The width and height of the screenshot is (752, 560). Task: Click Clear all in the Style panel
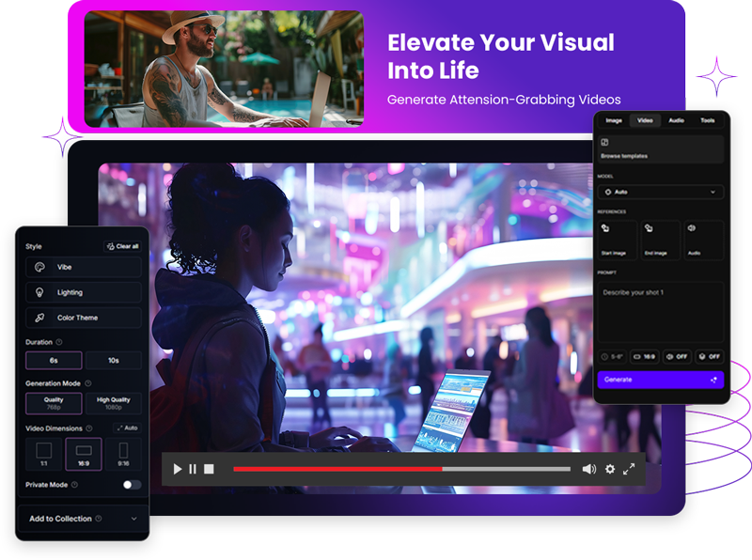tap(123, 246)
